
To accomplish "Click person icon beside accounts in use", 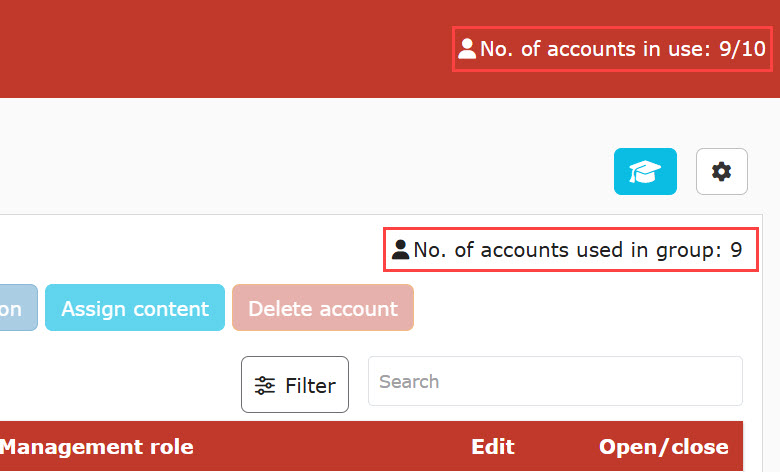I will point(467,49).
